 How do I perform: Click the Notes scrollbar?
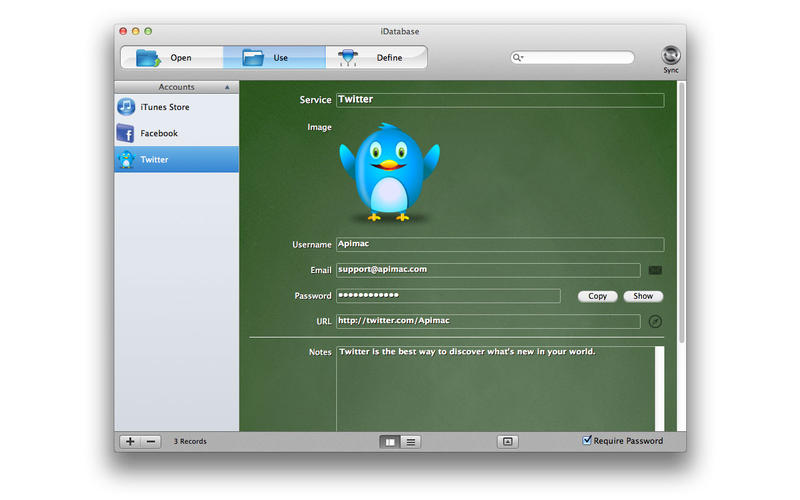coord(660,389)
